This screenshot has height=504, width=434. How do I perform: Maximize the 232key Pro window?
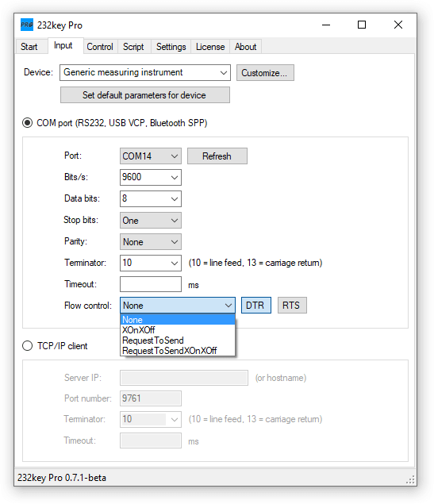(362, 25)
